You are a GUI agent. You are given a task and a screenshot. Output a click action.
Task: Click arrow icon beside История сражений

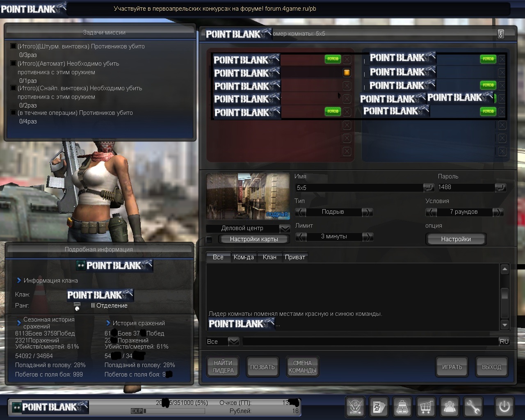108,323
